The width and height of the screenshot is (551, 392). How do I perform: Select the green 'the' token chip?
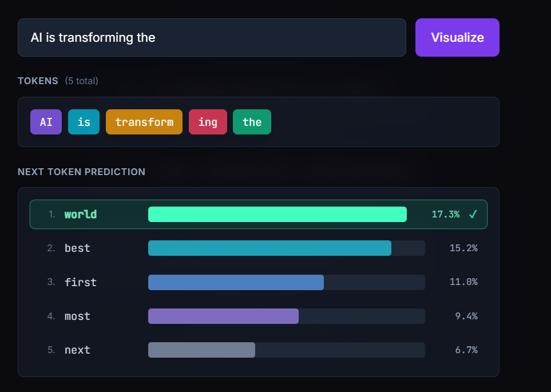[x=252, y=122]
